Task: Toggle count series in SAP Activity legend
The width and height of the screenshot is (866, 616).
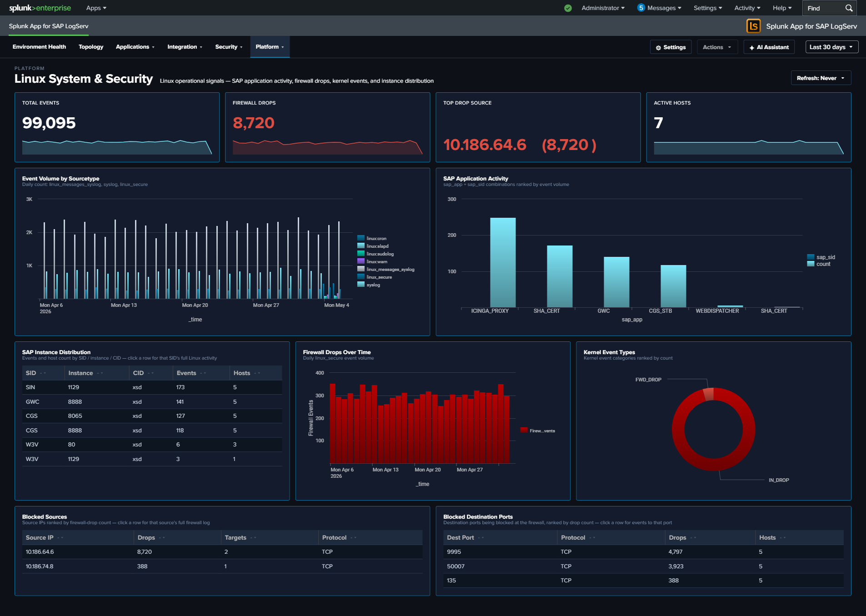Action: coord(819,264)
